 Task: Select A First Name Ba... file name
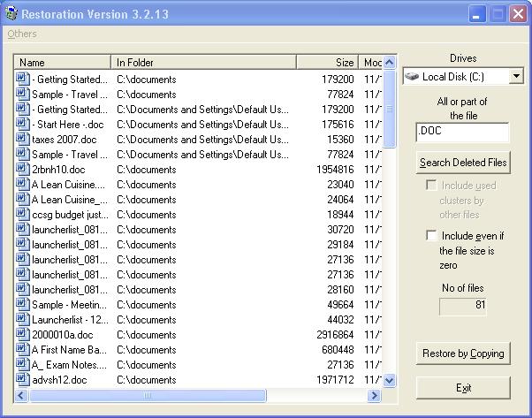pyautogui.click(x=69, y=350)
